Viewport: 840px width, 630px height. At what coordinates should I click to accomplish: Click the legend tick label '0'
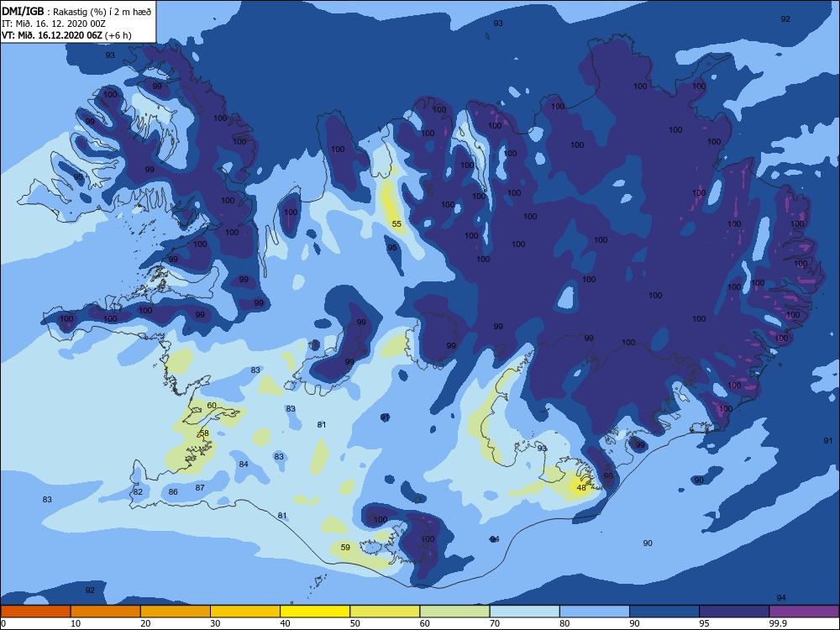[x=3, y=623]
